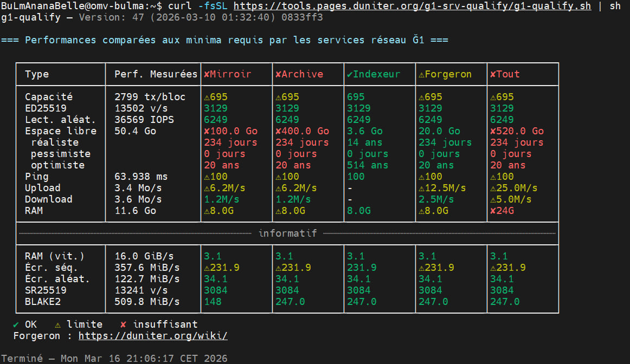Click the Type column header
The height and width of the screenshot is (364, 630).
[x=37, y=74]
